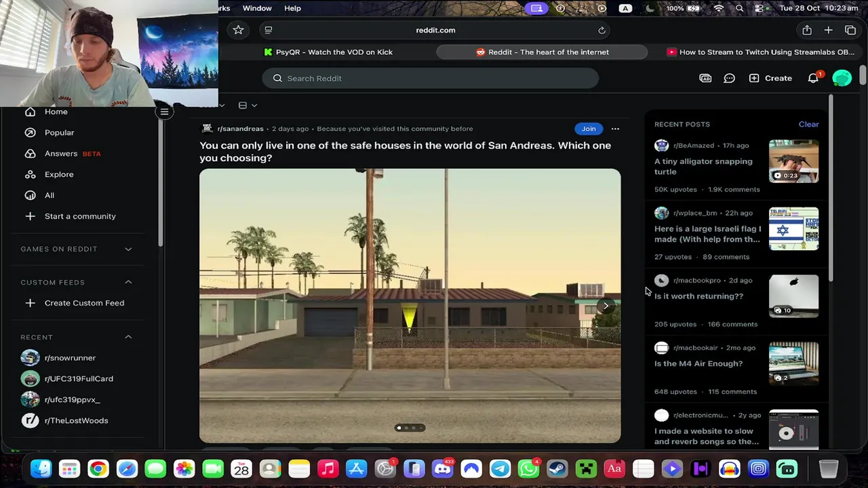Open M4 Air post thumbnail
868x488 pixels.
click(793, 364)
